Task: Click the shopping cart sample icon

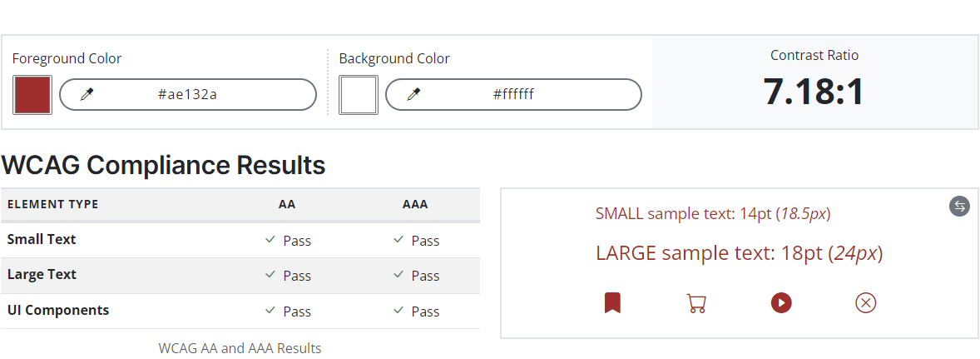Action: click(696, 303)
